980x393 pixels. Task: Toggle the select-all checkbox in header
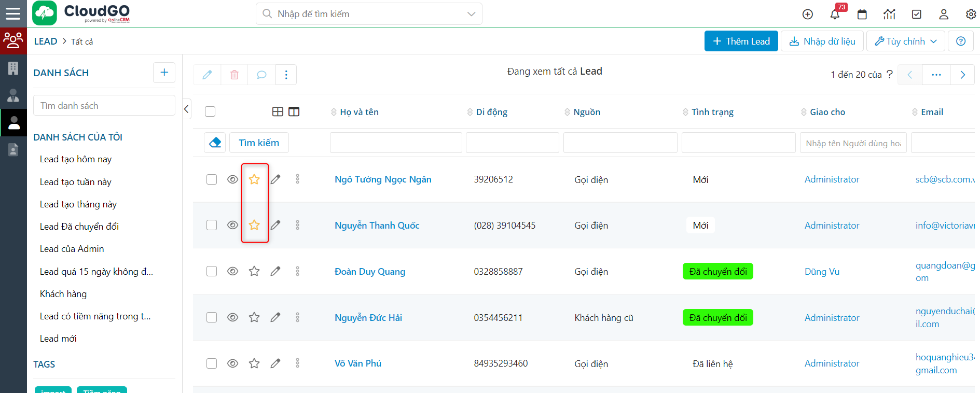tap(210, 111)
